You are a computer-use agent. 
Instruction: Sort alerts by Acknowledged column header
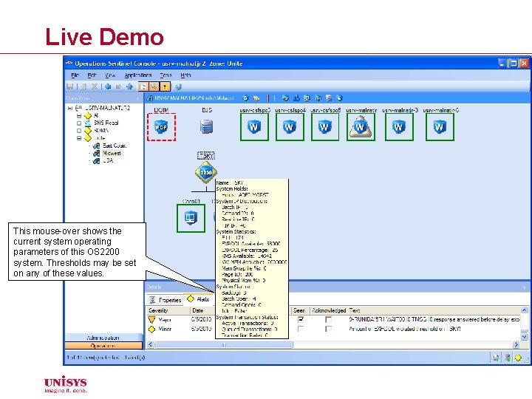(x=328, y=310)
